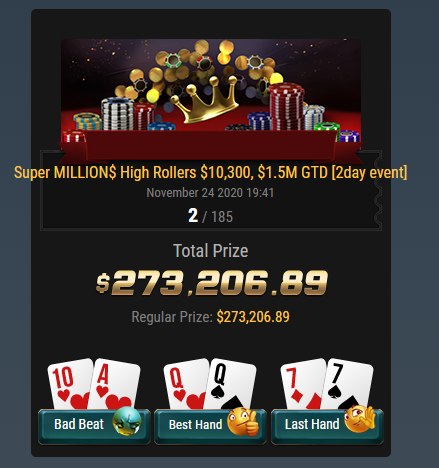The image size is (439, 468).
Task: Click the Last Hand button
Action: tap(327, 426)
